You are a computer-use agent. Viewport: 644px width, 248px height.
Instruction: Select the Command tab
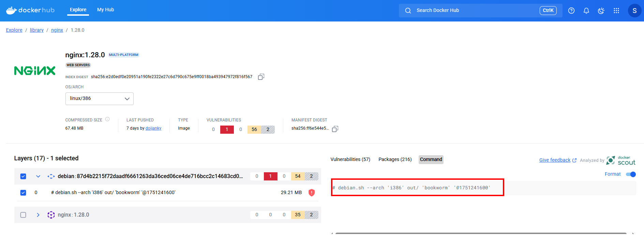coord(431,160)
